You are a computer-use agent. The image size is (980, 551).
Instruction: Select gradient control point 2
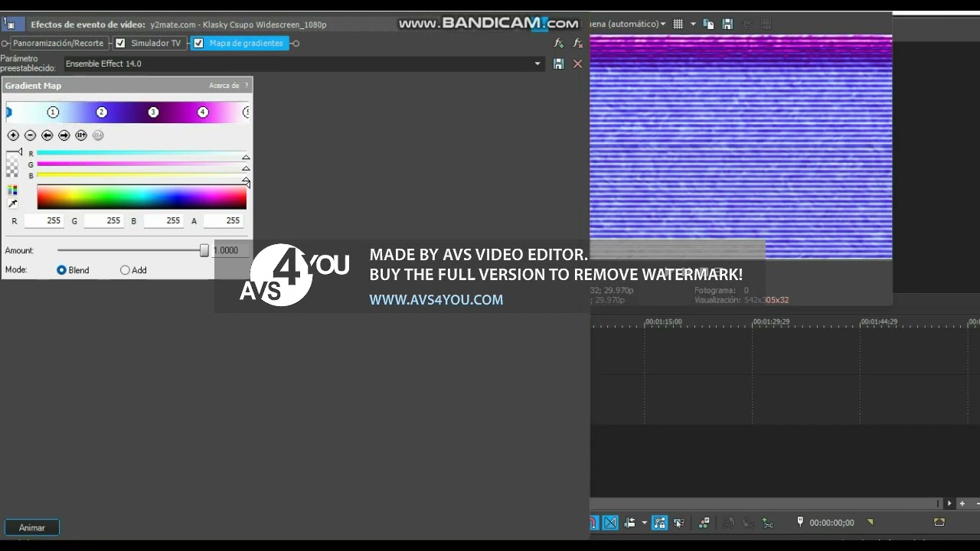click(102, 112)
